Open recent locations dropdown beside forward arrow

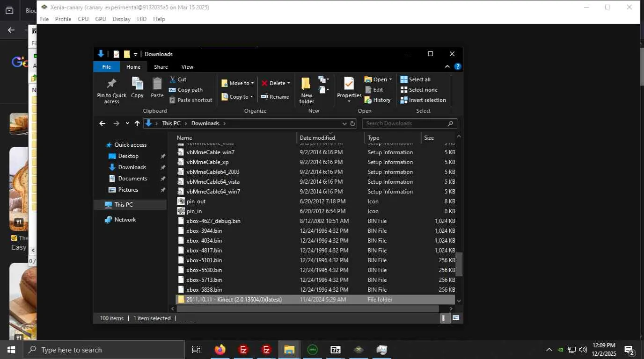pos(127,123)
